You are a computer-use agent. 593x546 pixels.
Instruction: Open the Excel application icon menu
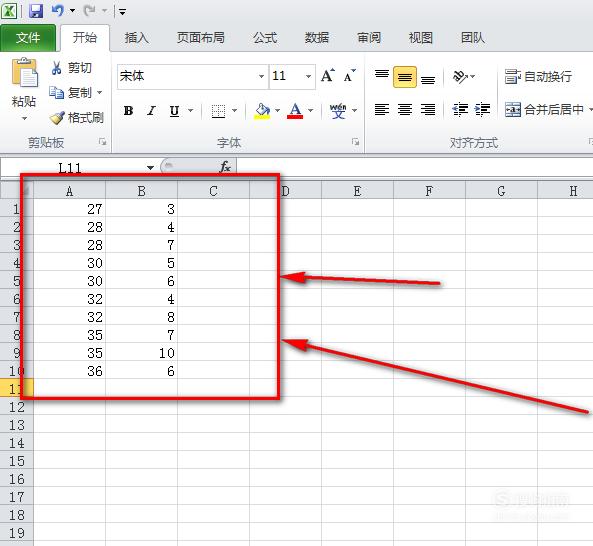pos(8,11)
